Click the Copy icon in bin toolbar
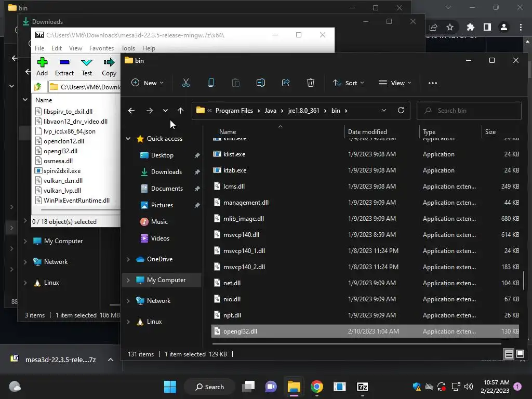Screen dimensions: 532x399 click(211, 83)
